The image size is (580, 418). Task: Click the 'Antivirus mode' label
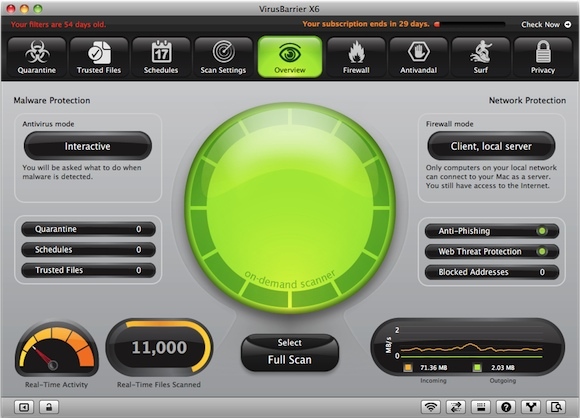[48, 124]
